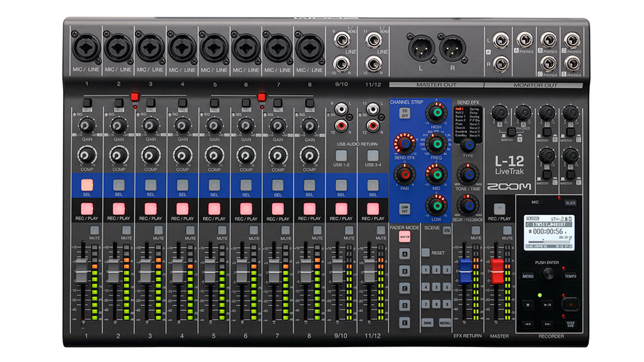The height and width of the screenshot is (362, 644).
Task: Open the recorder MENU button
Action: [x=528, y=276]
